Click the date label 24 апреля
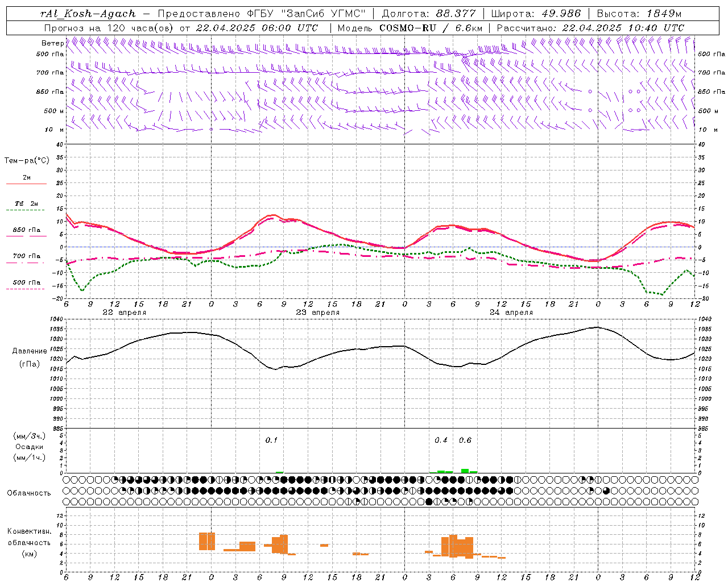 [511, 313]
